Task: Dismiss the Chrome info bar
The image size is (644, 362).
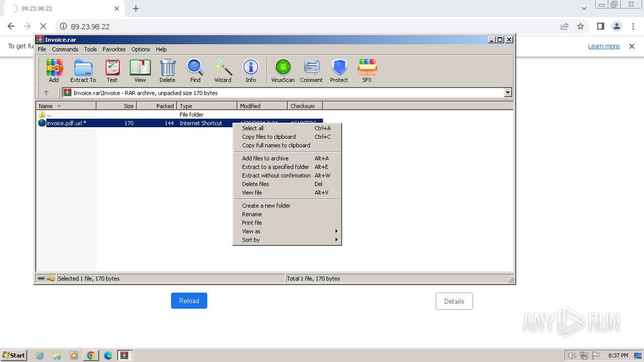Action: (x=632, y=46)
